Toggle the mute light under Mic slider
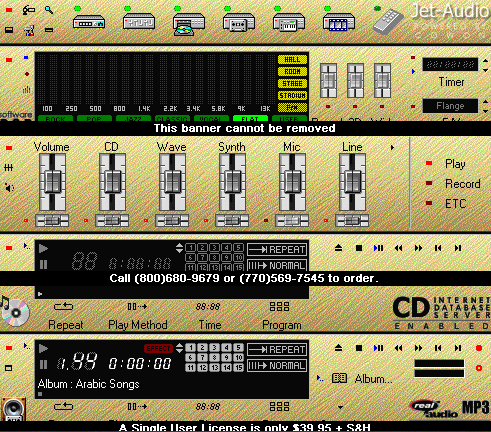Screen dimensions: 491x432 click(266, 221)
